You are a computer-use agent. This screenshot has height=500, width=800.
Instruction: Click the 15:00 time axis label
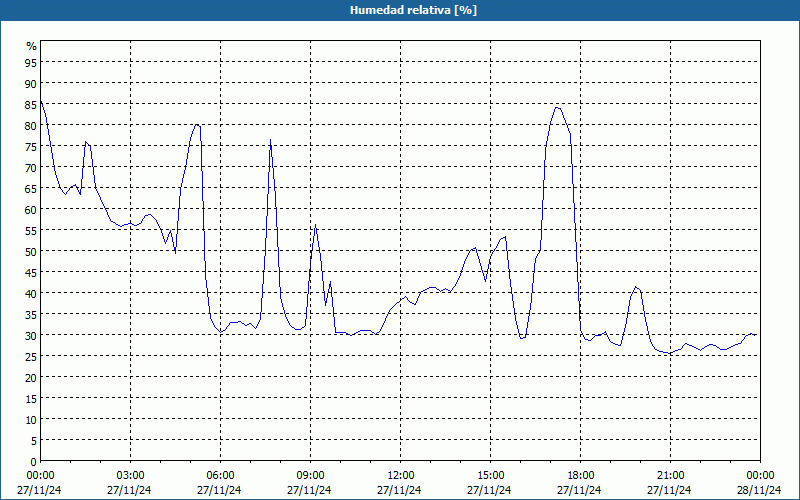click(490, 476)
